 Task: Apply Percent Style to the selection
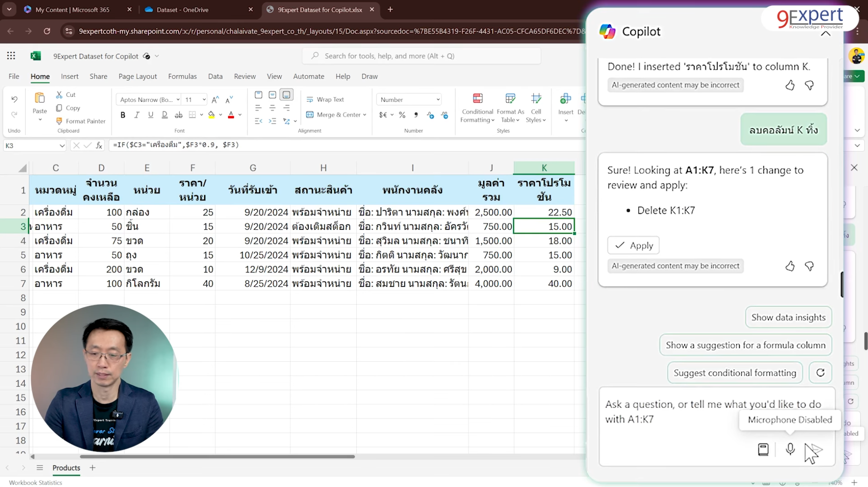point(402,115)
